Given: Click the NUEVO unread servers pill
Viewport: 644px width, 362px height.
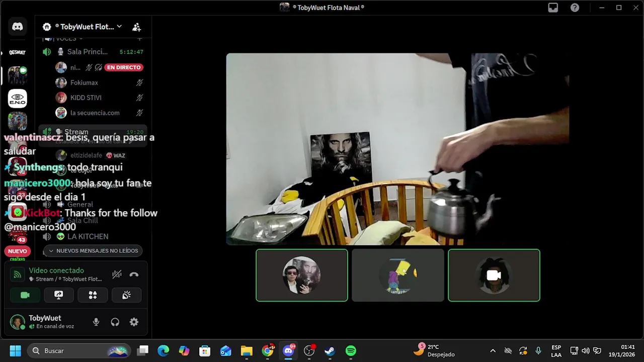Looking at the screenshot, I should (18, 251).
